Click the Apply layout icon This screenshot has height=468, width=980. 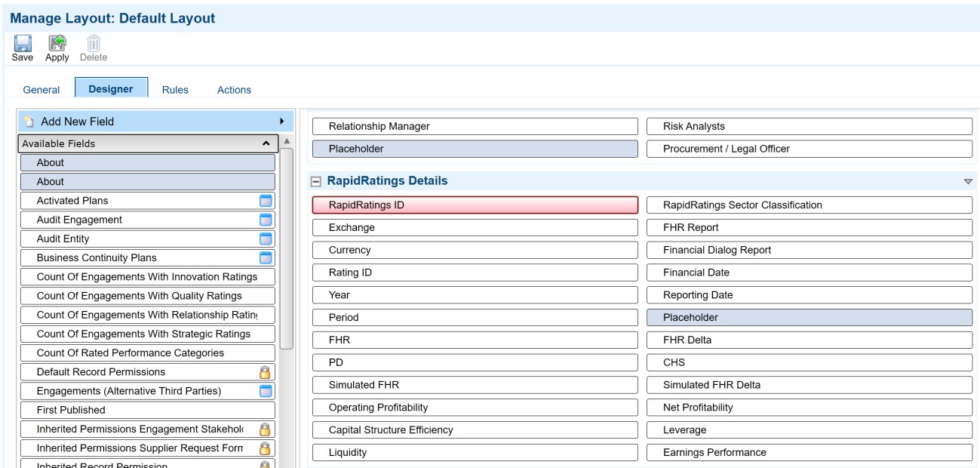[x=57, y=44]
